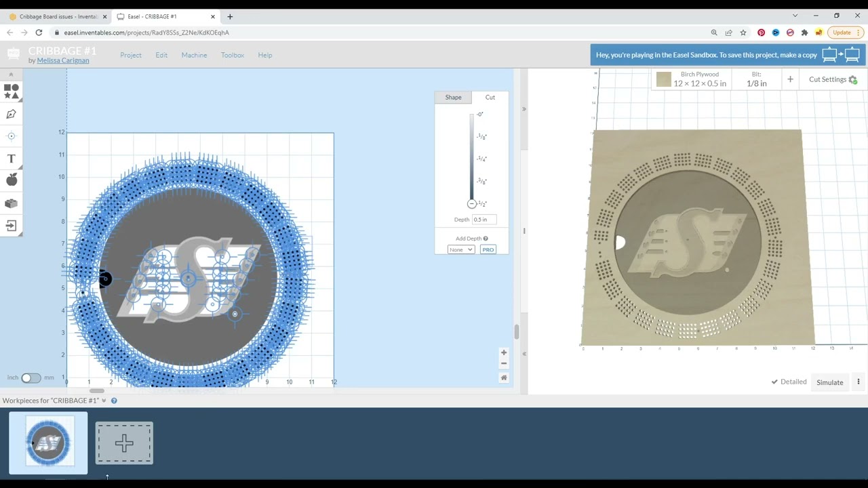Screen dimensions: 868x488
Task: Open the Apps box tool
Action: (x=12, y=203)
